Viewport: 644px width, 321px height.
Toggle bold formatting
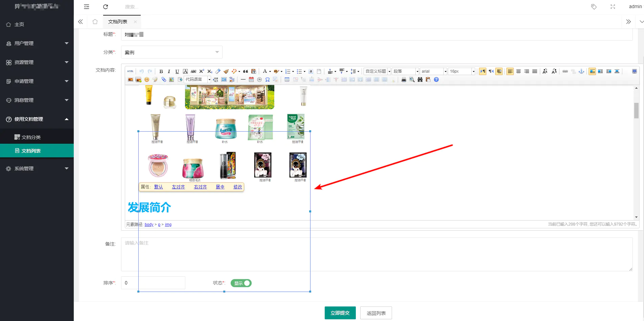click(161, 71)
